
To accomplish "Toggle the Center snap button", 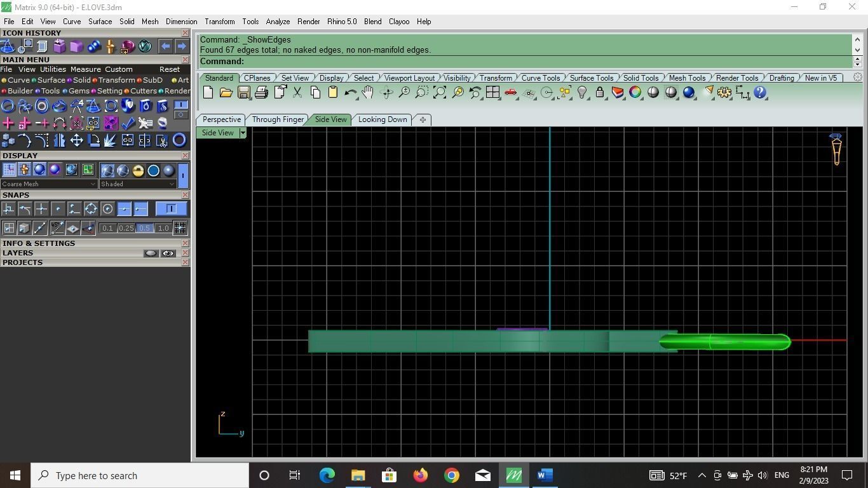I will [x=107, y=209].
